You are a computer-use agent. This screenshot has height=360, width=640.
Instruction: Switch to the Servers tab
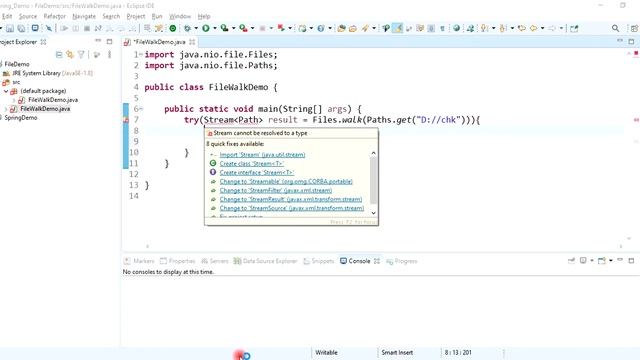pos(215,261)
